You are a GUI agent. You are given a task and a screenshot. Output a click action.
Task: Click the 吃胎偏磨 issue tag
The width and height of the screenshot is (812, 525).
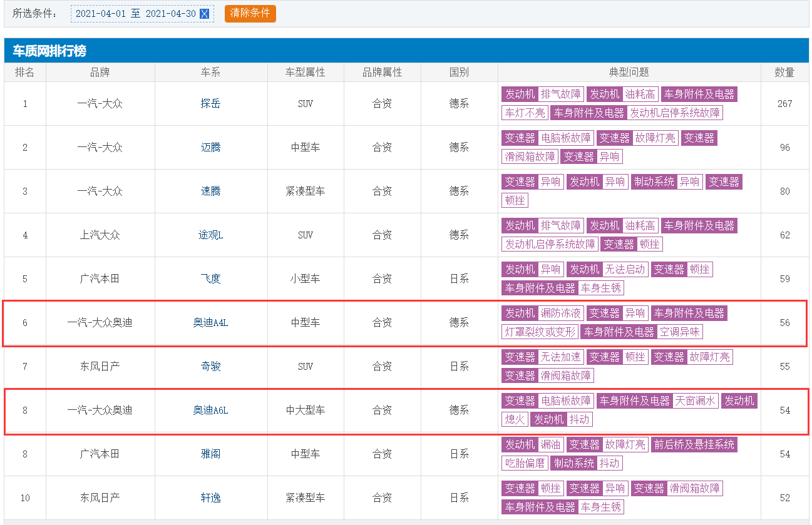click(x=525, y=464)
